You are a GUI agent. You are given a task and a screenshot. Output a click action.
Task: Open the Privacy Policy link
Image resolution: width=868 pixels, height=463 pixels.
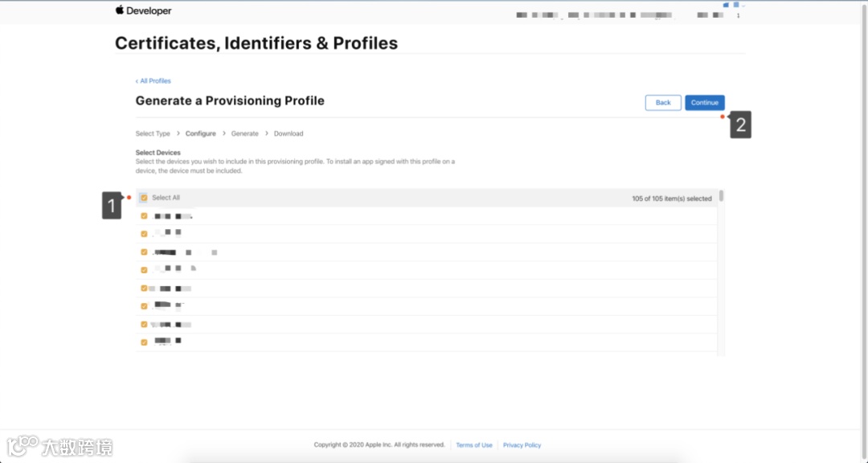(522, 445)
